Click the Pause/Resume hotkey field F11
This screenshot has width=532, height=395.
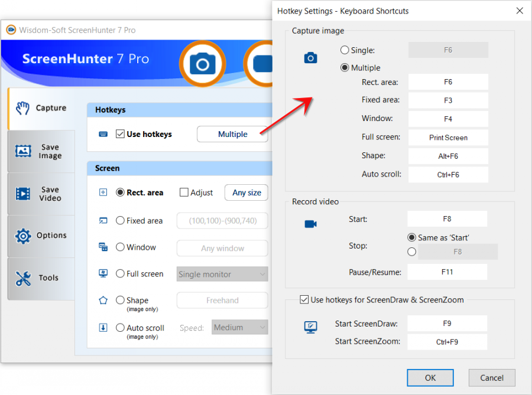pyautogui.click(x=447, y=272)
